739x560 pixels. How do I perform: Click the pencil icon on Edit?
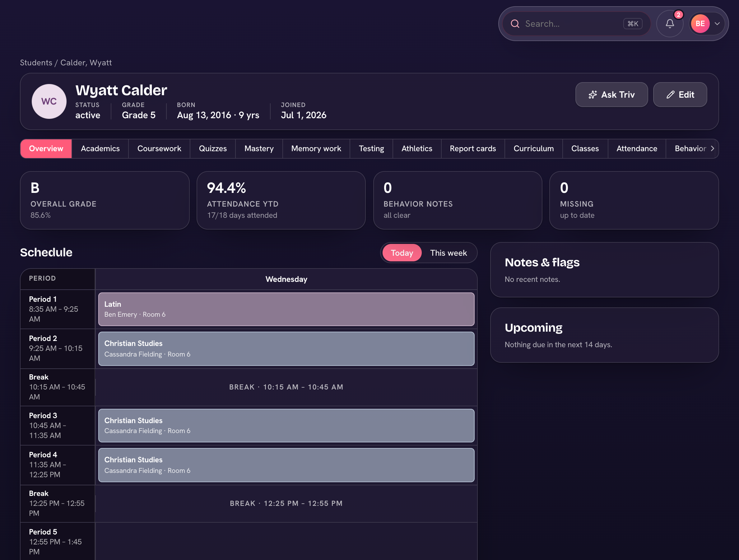click(670, 95)
